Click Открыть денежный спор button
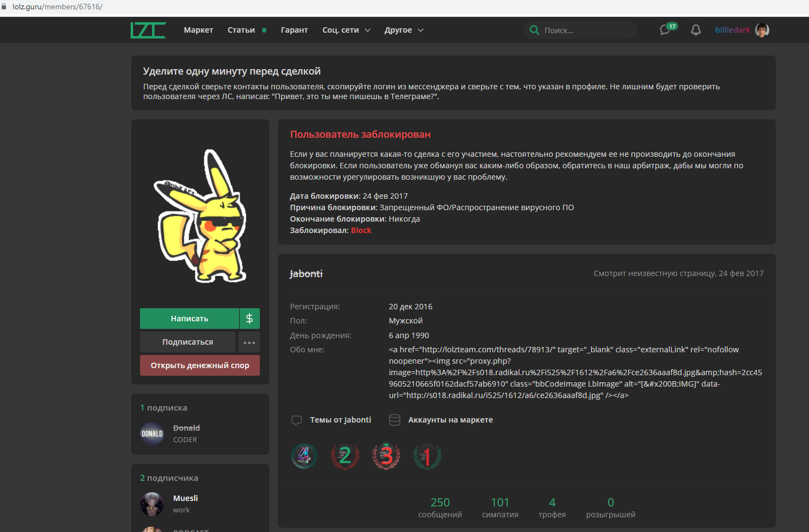Screen dimensions: 809x532 [200, 365]
